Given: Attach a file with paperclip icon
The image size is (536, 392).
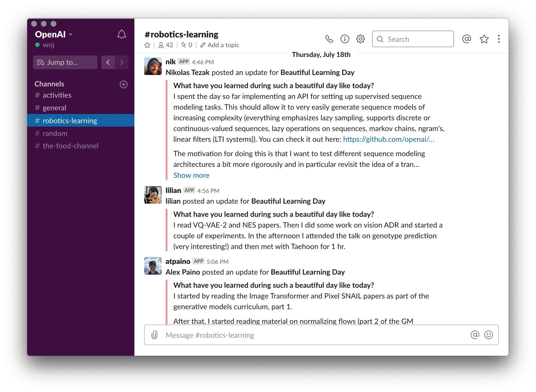Looking at the screenshot, I should point(154,335).
